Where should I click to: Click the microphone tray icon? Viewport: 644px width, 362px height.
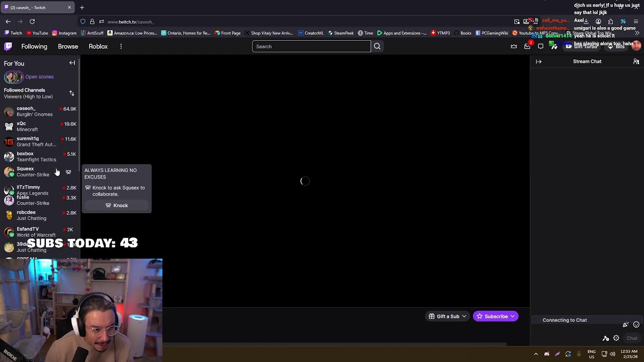point(579,354)
